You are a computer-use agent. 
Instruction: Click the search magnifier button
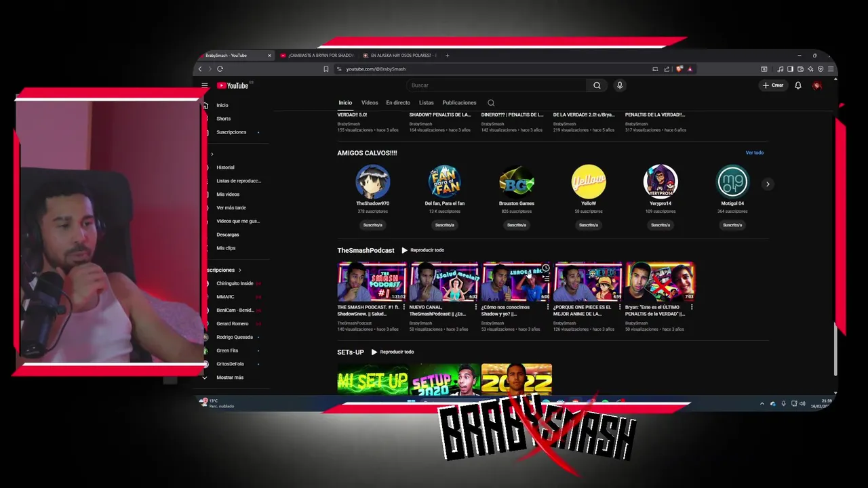tap(597, 85)
